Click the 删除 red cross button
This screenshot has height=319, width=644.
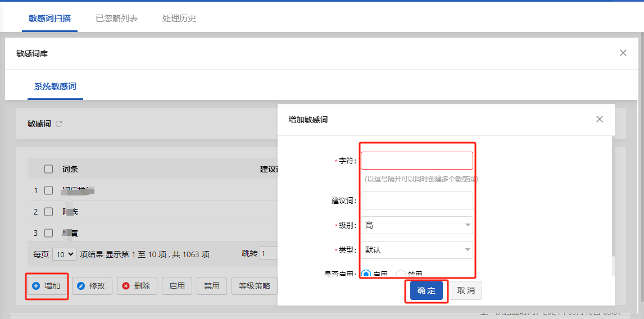coord(137,286)
